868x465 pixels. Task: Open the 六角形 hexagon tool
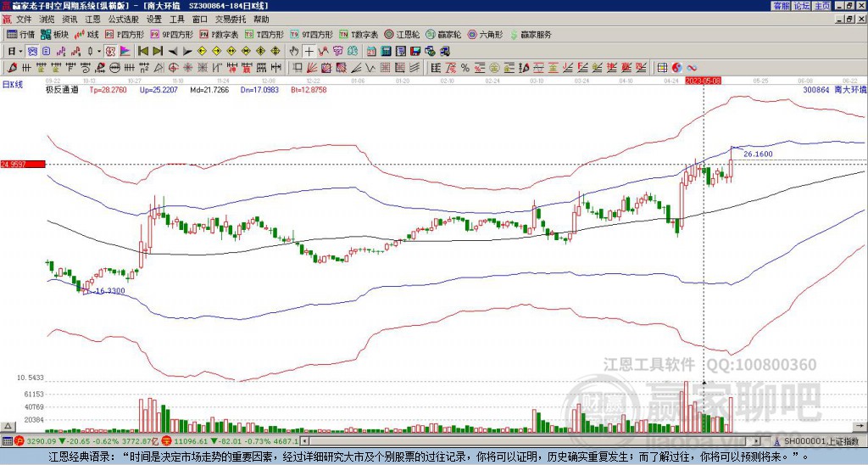click(486, 34)
